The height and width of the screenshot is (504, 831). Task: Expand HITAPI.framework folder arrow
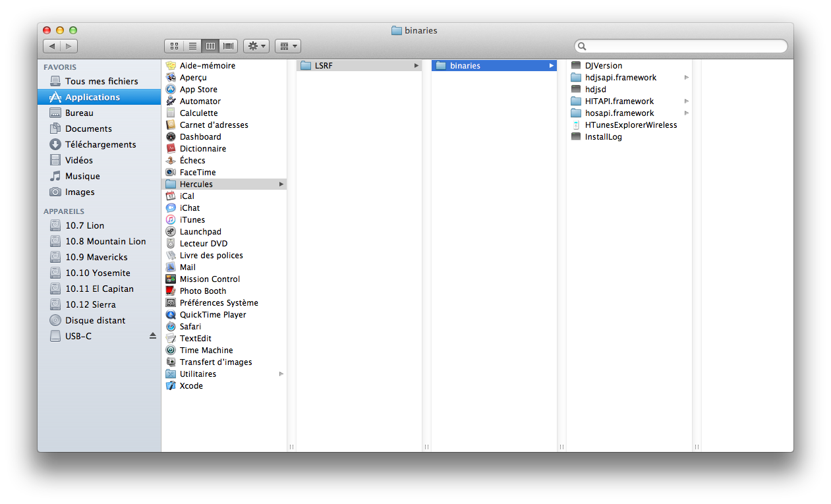click(x=687, y=101)
